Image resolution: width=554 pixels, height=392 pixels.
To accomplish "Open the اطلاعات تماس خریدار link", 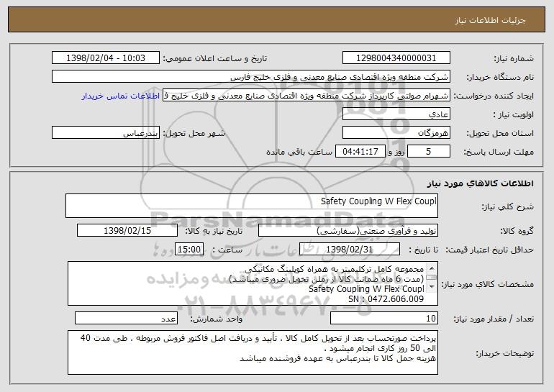I will (x=120, y=96).
